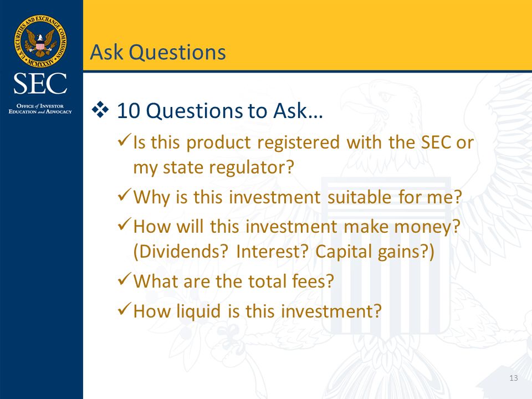The image size is (532, 399).
Task: Click '(Dividends? Interest? Capital gains?)' text
Action: [284, 252]
